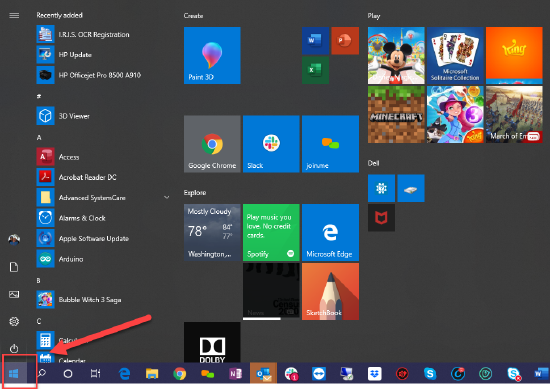Click the Dell group header
The image size is (550, 389).
373,163
